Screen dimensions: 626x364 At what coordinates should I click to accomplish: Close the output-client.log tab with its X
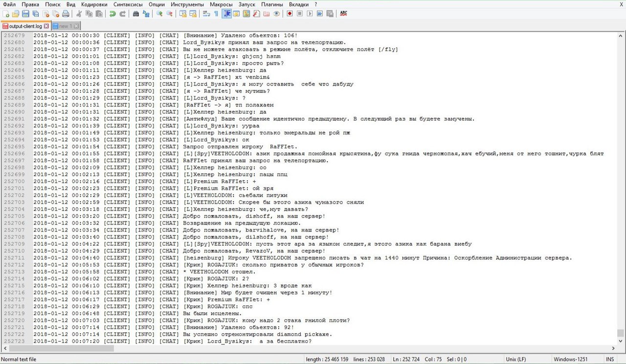(46, 26)
